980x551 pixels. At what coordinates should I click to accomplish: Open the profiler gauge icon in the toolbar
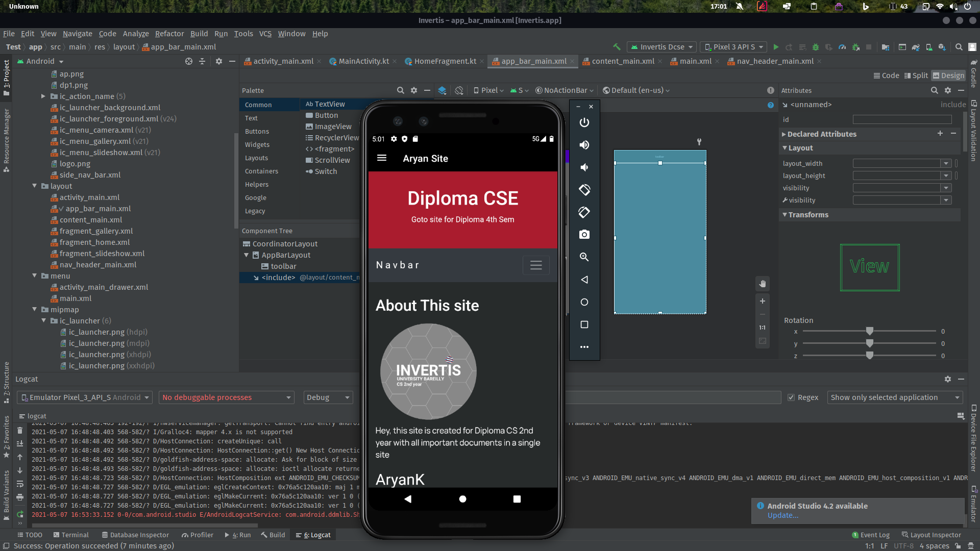[x=842, y=47]
